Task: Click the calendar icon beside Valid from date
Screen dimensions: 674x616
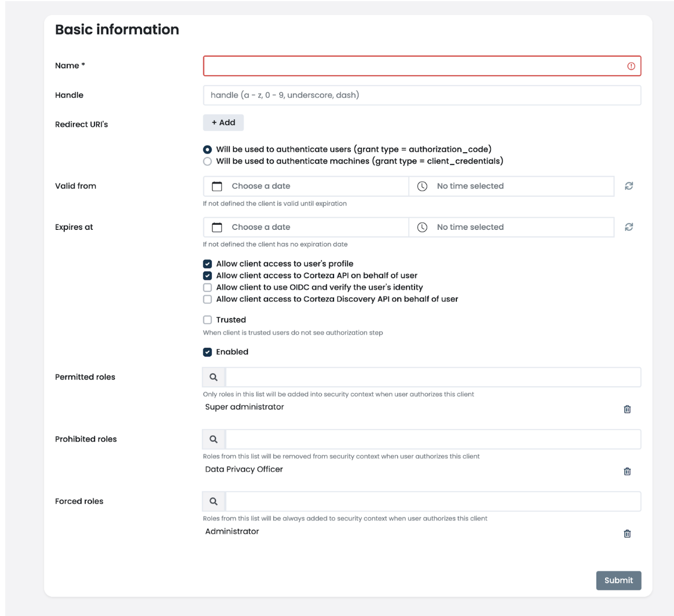Action: (216, 186)
